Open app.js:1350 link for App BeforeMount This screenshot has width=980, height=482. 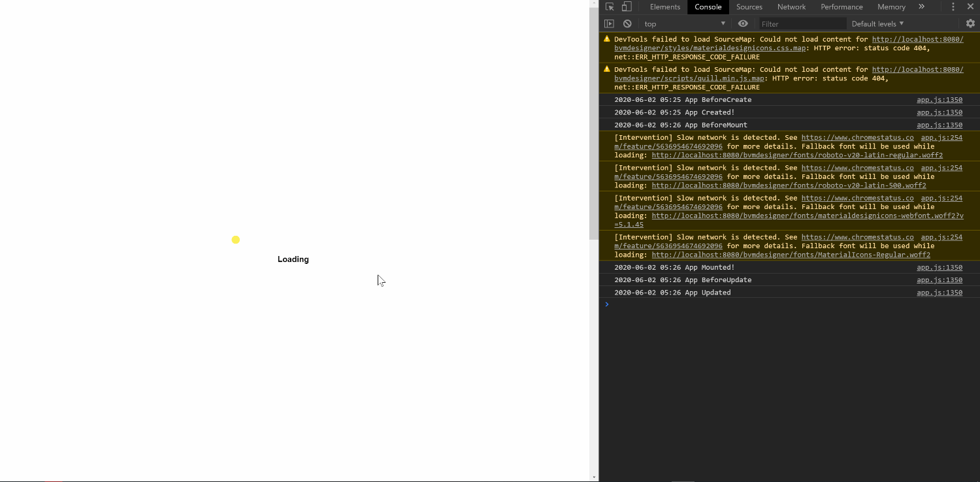tap(939, 125)
